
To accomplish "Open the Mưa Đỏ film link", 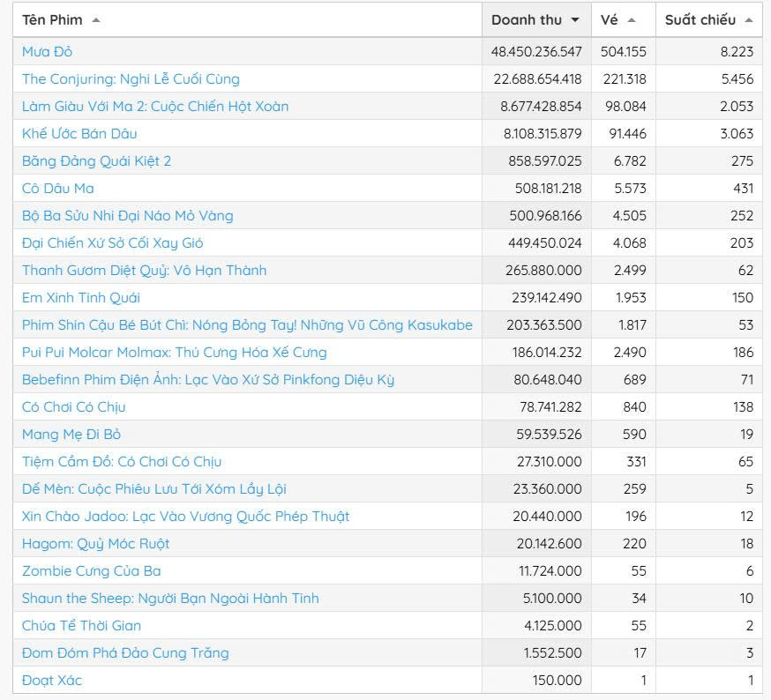I will point(47,52).
